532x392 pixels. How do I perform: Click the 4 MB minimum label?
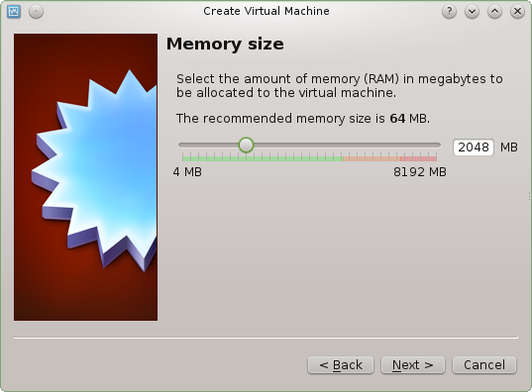coord(187,172)
